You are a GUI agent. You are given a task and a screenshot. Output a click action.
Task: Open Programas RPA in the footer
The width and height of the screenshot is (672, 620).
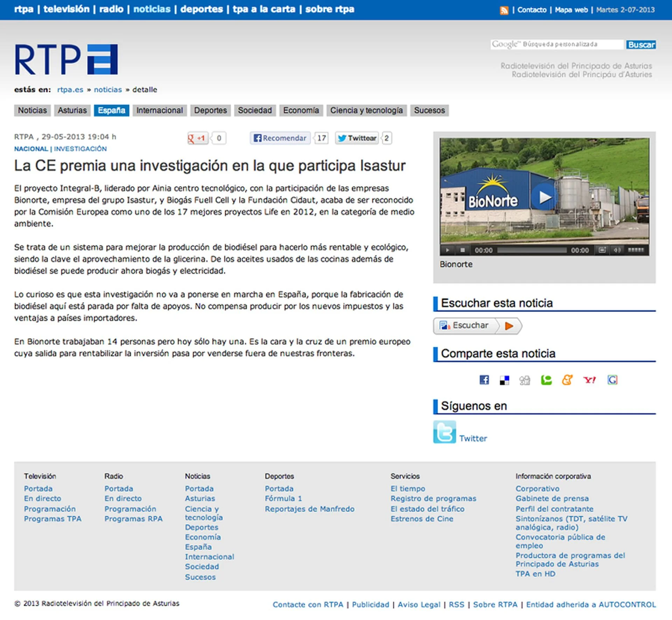[x=133, y=518]
